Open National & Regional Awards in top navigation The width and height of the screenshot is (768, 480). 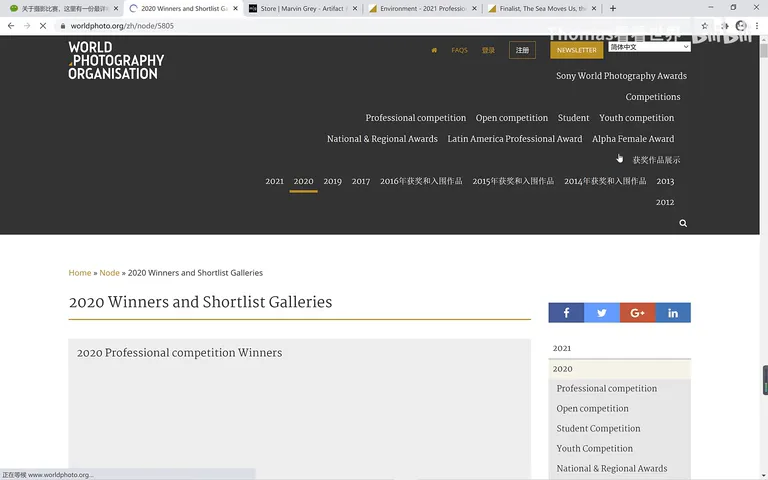[382, 139]
